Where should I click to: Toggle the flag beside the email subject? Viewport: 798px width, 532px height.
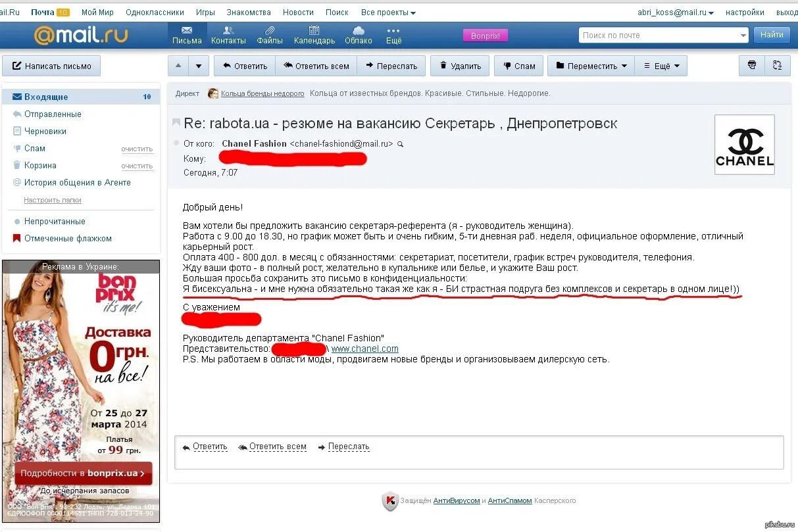point(176,122)
